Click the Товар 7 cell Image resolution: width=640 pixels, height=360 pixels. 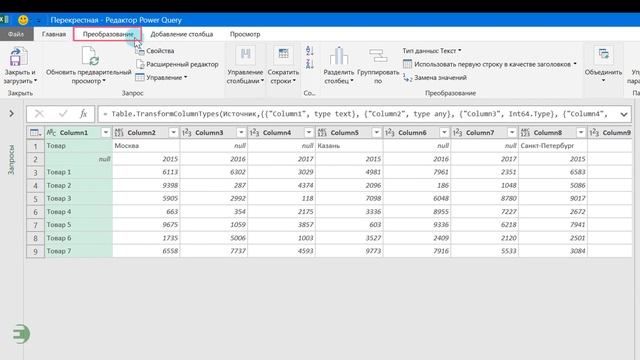[x=78, y=251]
